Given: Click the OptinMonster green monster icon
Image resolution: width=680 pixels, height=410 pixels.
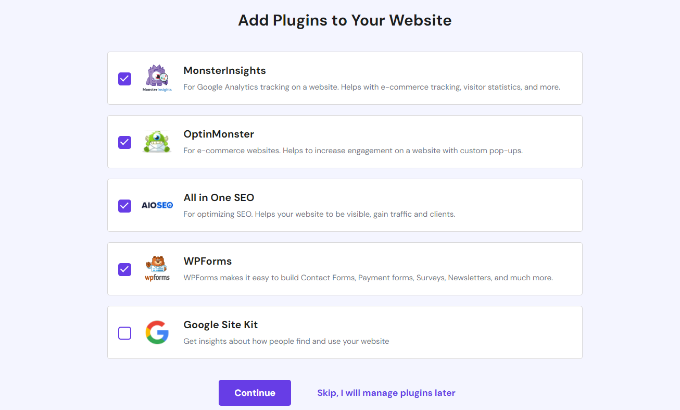Looking at the screenshot, I should (x=157, y=141).
